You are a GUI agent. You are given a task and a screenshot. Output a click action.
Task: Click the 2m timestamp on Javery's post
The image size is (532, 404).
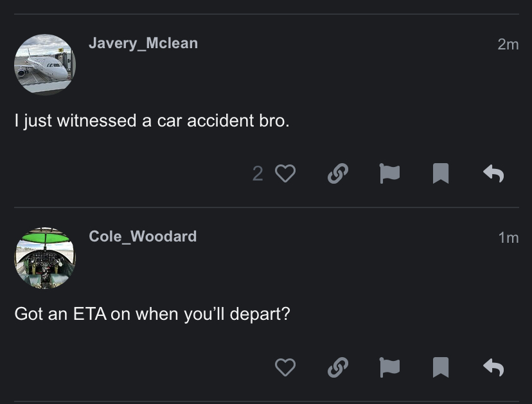click(508, 44)
